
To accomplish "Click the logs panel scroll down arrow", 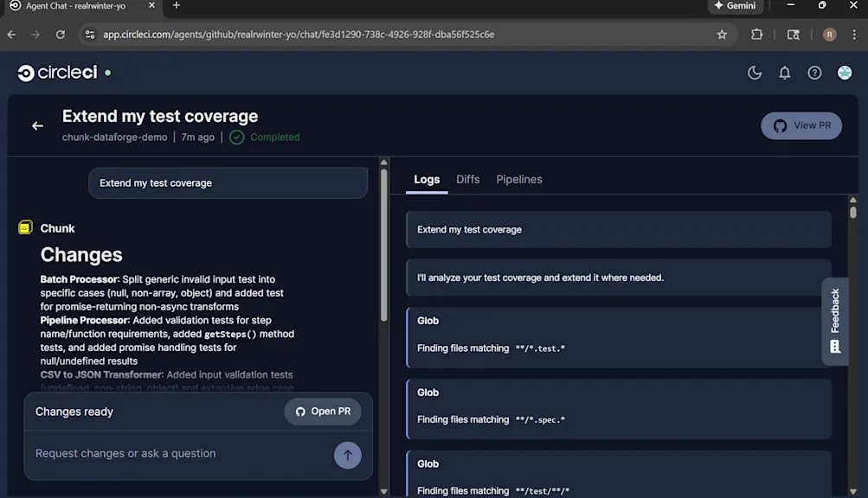I will click(853, 491).
